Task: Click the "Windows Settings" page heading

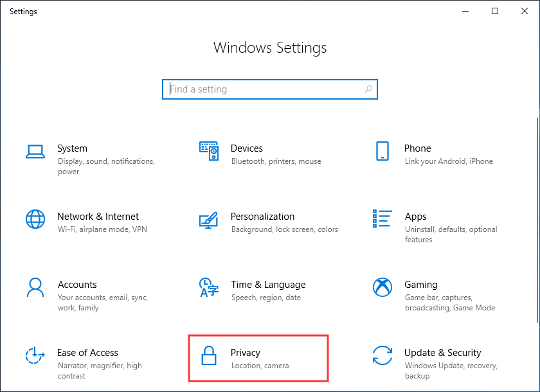Action: [270, 48]
